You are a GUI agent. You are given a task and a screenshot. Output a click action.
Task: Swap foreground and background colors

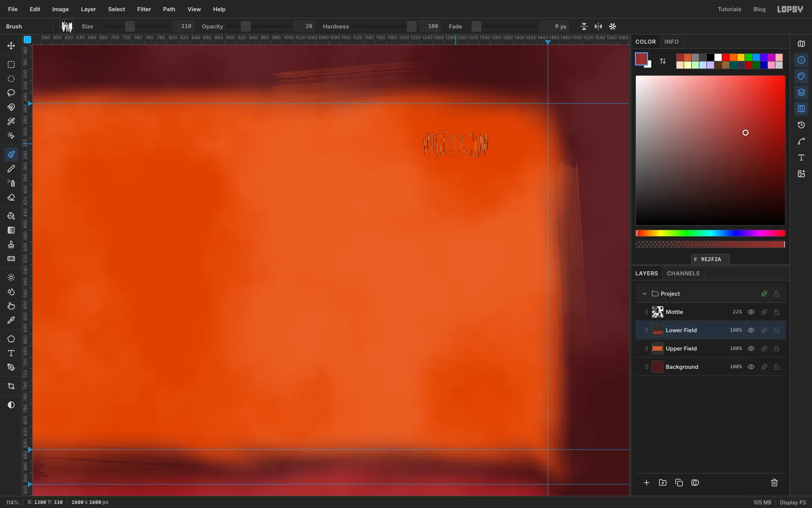pos(663,61)
